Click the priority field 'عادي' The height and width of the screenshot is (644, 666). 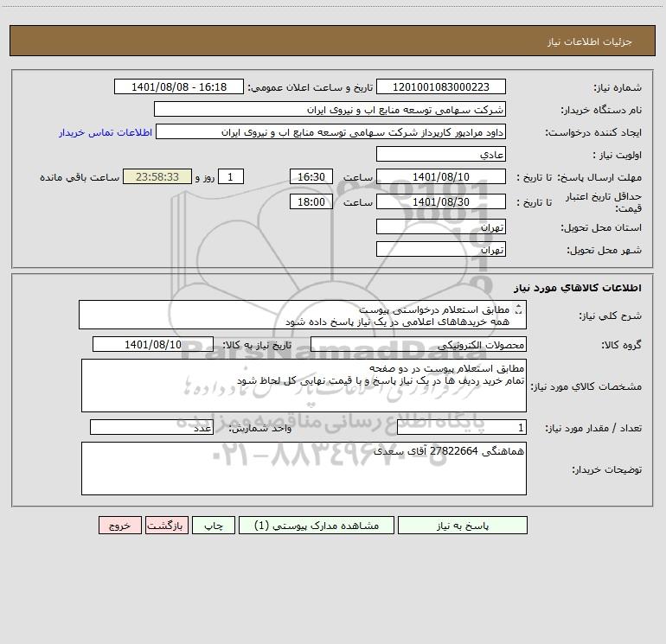(x=441, y=154)
